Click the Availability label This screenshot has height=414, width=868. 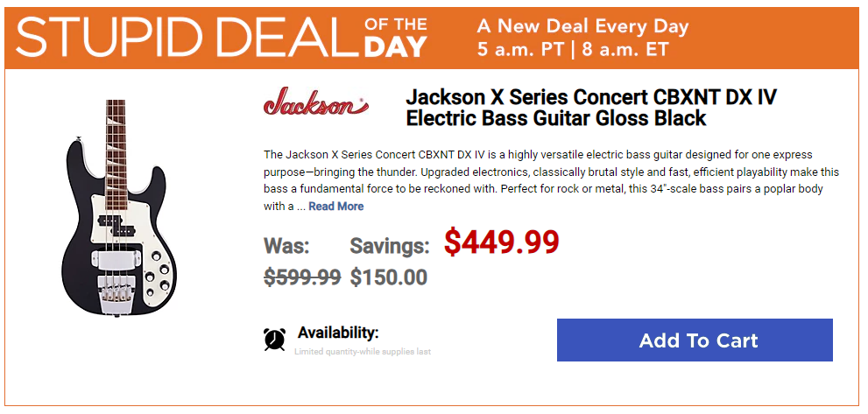338,333
